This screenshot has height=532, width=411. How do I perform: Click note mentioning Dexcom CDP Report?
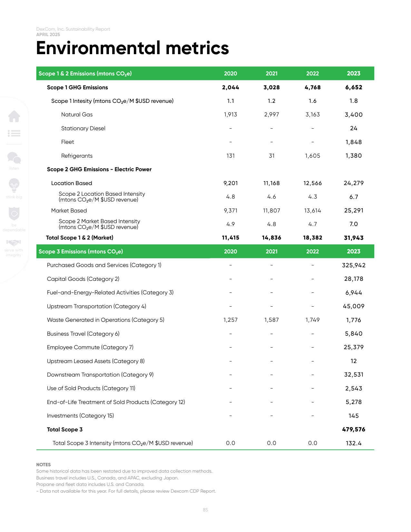coord(126,491)
